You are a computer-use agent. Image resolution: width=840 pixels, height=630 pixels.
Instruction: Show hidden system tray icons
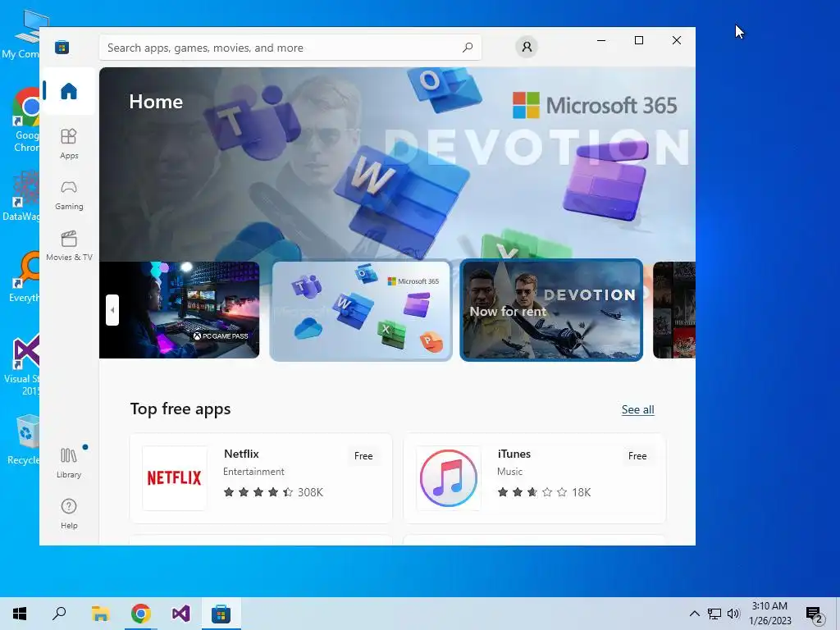[694, 614]
